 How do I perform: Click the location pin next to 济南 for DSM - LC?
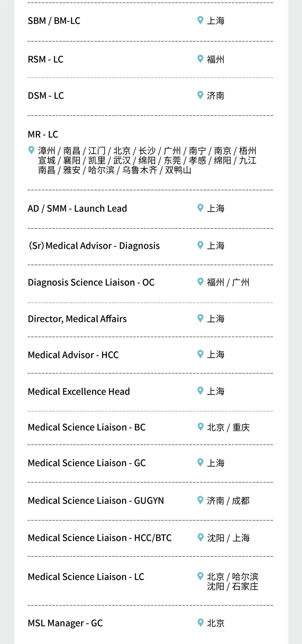pos(200,95)
